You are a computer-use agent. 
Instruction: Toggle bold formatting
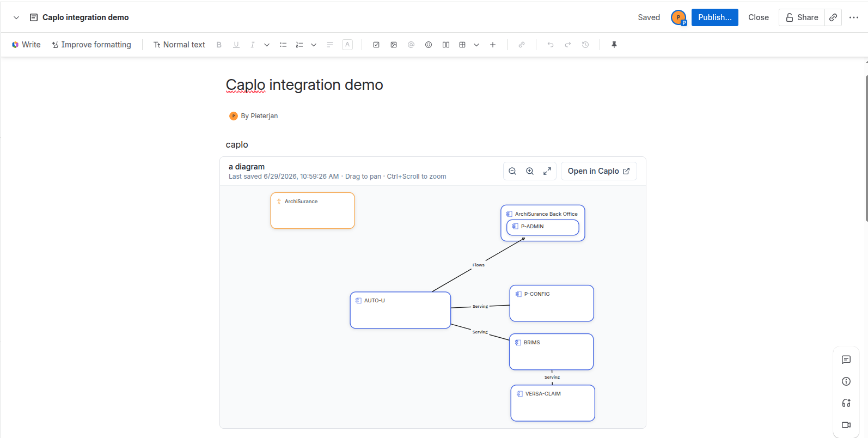point(219,45)
